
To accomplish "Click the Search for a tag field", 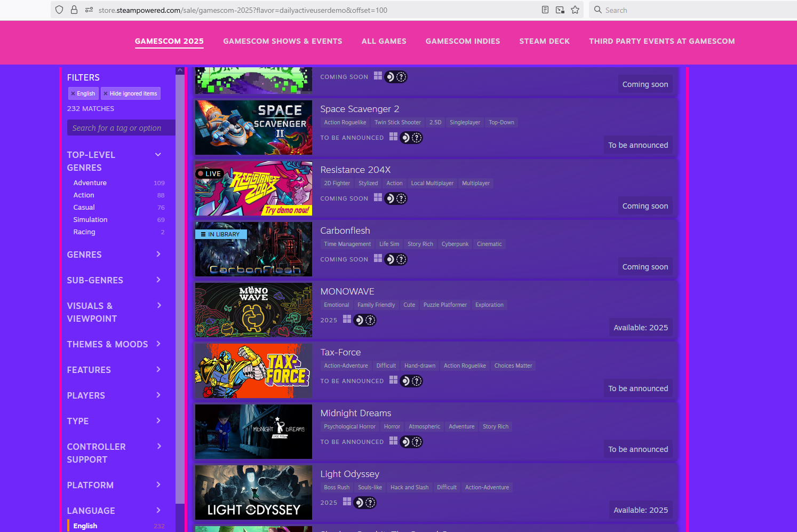I will [121, 128].
